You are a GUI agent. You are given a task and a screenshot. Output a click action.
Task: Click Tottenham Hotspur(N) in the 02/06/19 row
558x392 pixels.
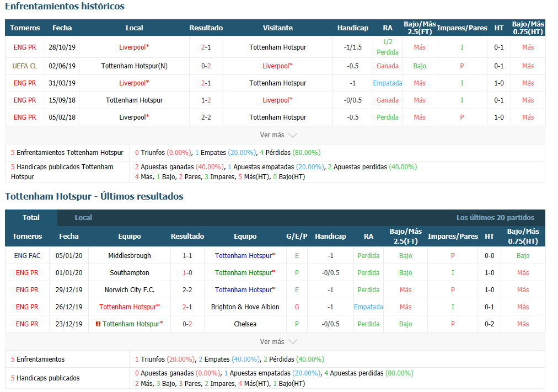click(x=134, y=66)
